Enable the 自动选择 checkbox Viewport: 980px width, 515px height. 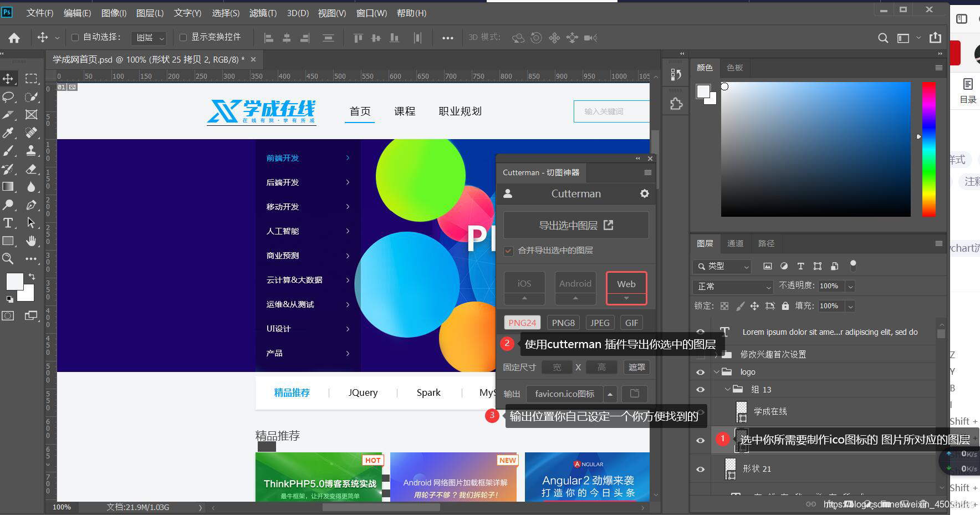click(x=75, y=37)
